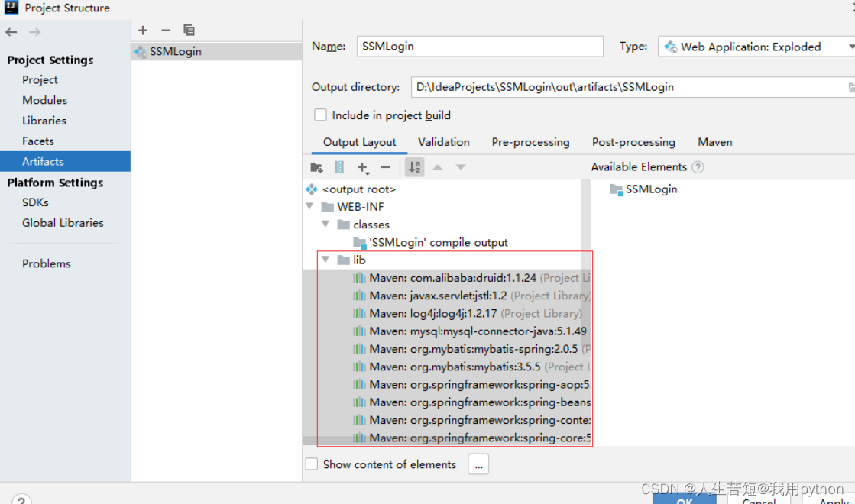Go back with the left arrow
The height and width of the screenshot is (504, 855).
pos(11,32)
